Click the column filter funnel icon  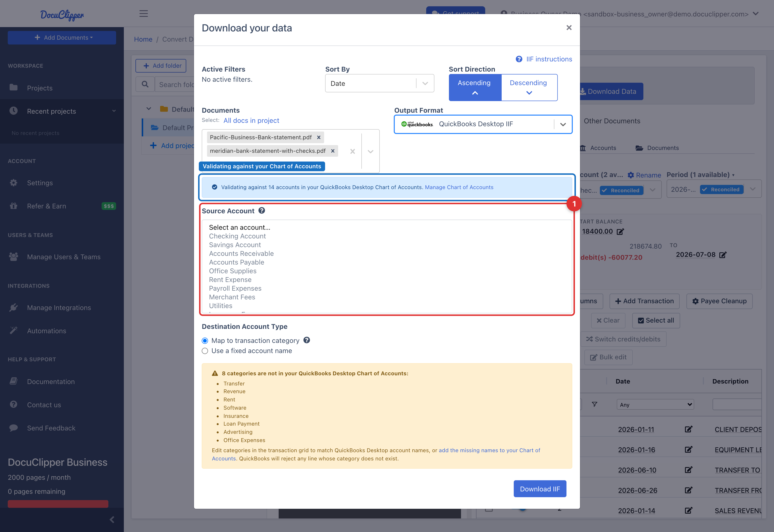[x=594, y=404]
